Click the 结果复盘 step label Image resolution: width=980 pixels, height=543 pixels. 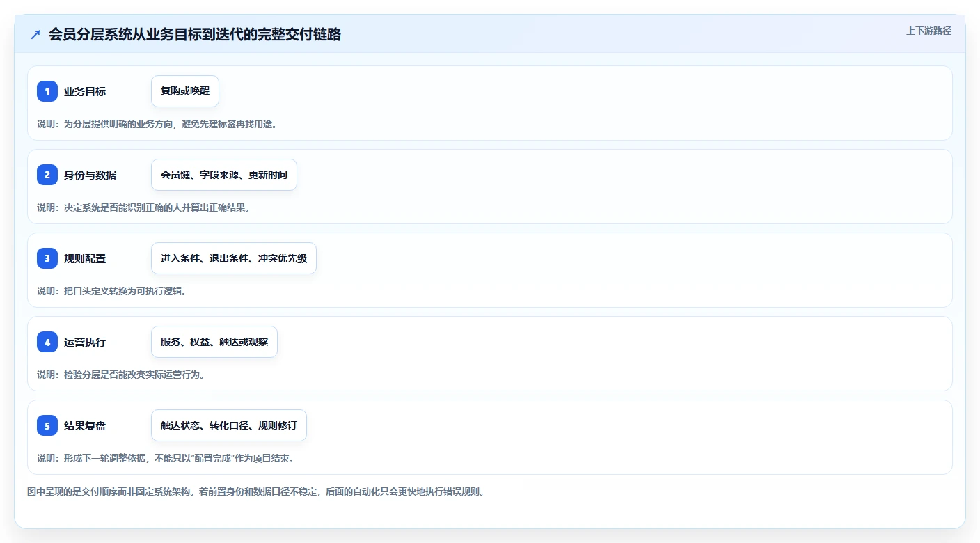pos(85,425)
